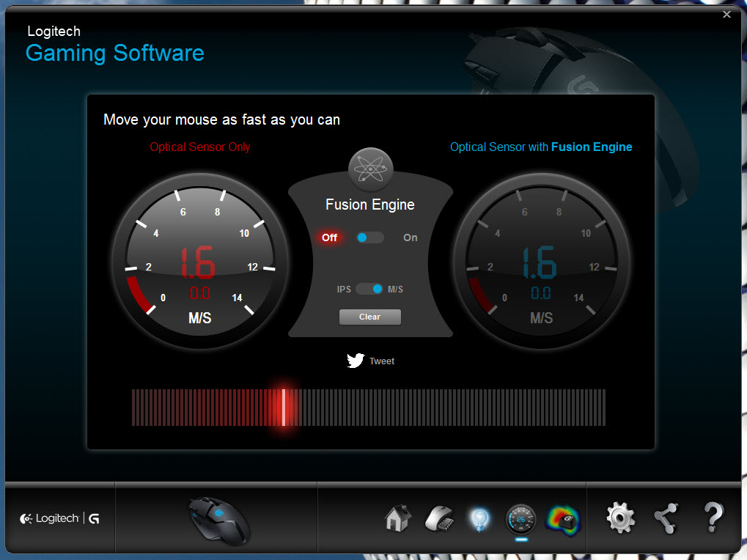Select the Off label for Fusion Engine
Image resolution: width=747 pixels, height=560 pixels.
329,237
